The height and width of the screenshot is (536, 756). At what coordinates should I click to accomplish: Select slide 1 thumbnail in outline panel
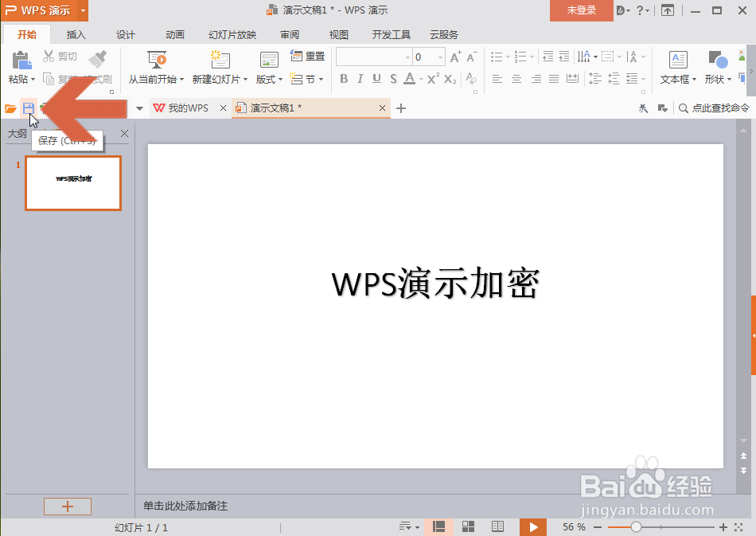click(x=72, y=183)
